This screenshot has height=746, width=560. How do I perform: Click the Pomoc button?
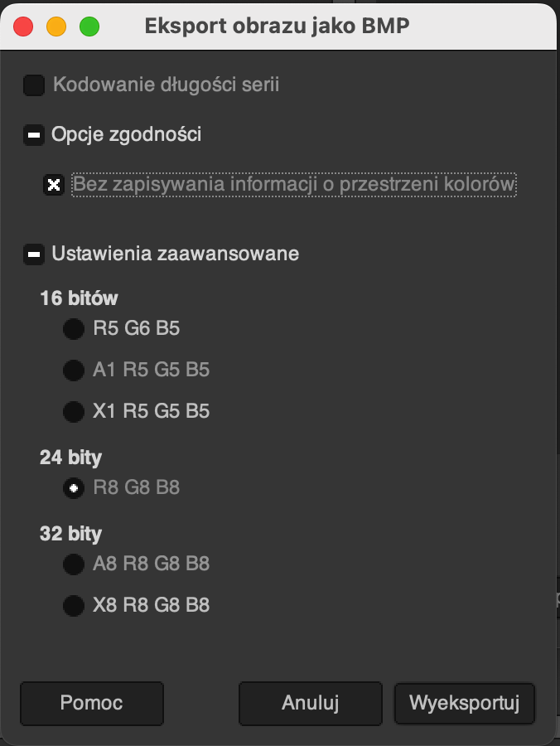tap(92, 704)
